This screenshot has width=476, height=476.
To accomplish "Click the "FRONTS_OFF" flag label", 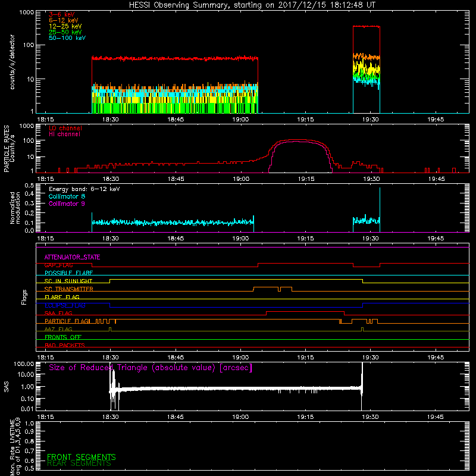I will [63, 337].
